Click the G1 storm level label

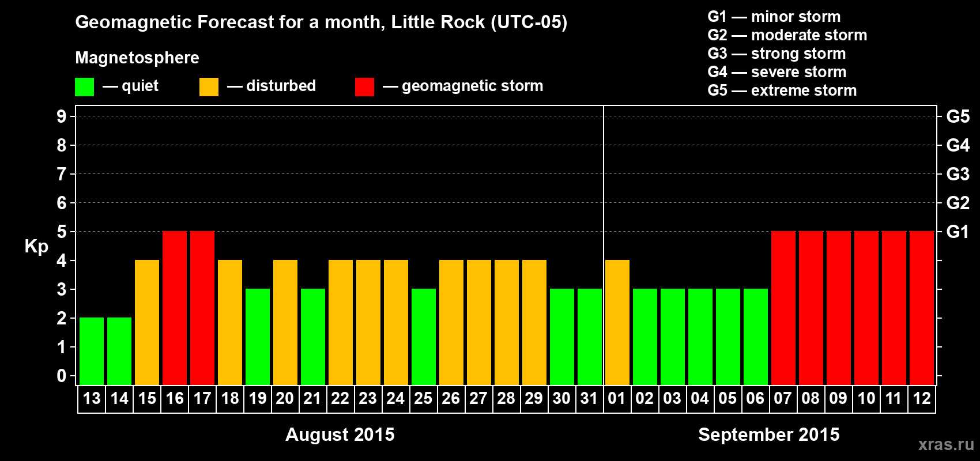(958, 232)
